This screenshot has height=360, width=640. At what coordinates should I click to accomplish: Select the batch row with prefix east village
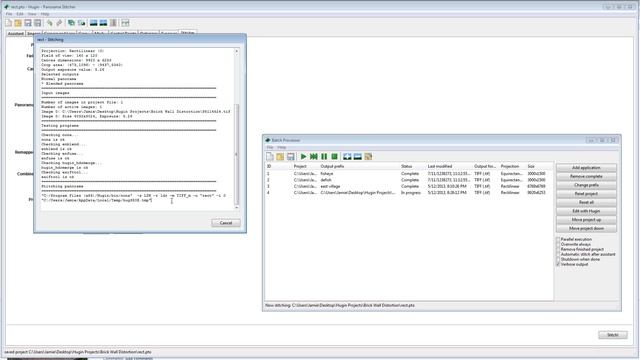pos(408,186)
